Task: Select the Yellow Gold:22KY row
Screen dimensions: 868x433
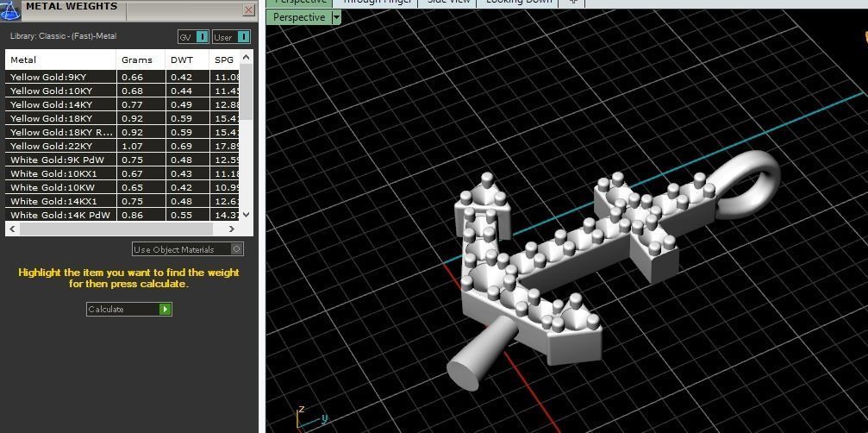Action: pyautogui.click(x=122, y=146)
